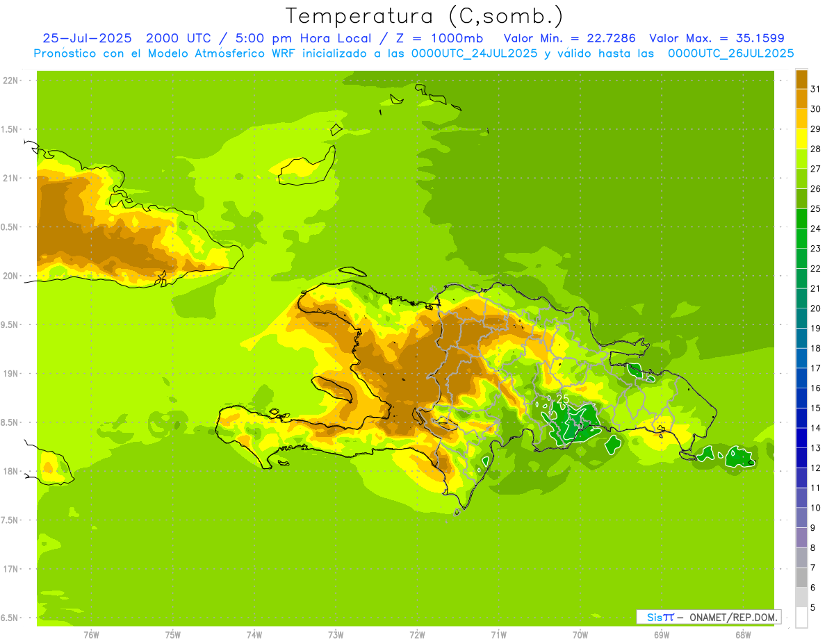Image resolution: width=834 pixels, height=644 pixels.
Task: Click the "68W" longitude axis label
Action: click(743, 635)
